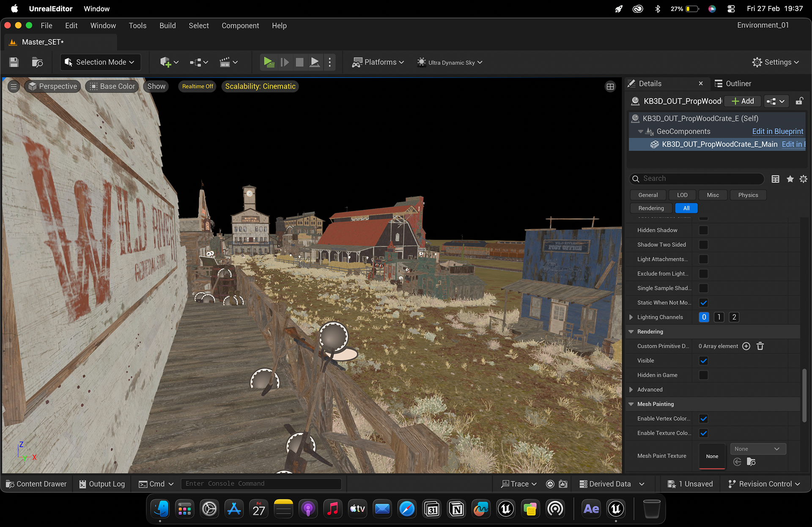
Task: Toggle Static When Not Moveable checkbox
Action: pos(704,303)
